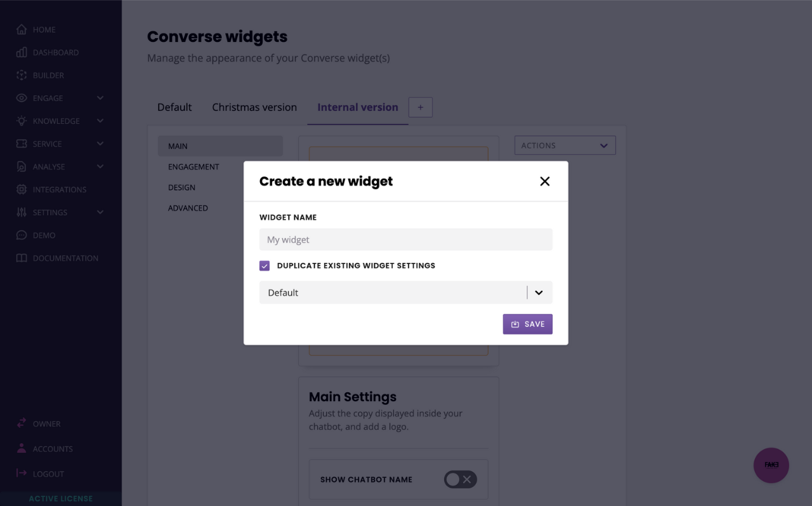Open the Default widget selection dropdown
This screenshot has width=812, height=506.
(x=406, y=293)
